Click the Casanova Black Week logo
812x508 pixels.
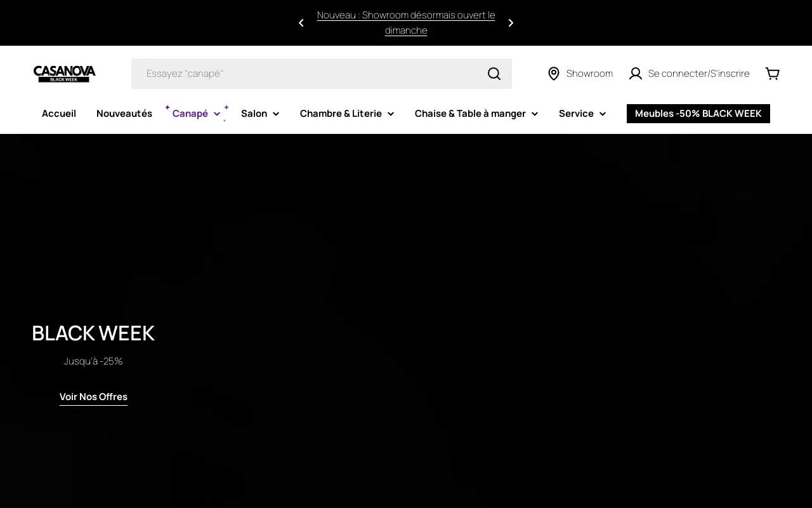(x=65, y=74)
